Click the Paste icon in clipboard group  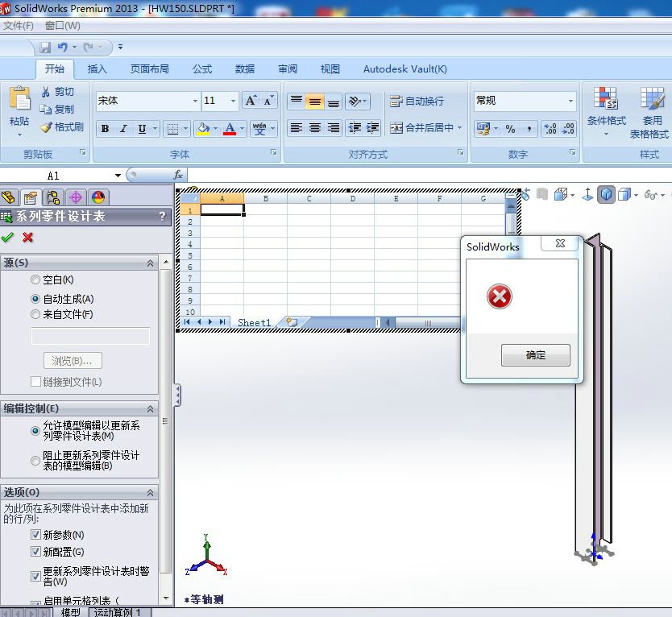point(19,99)
